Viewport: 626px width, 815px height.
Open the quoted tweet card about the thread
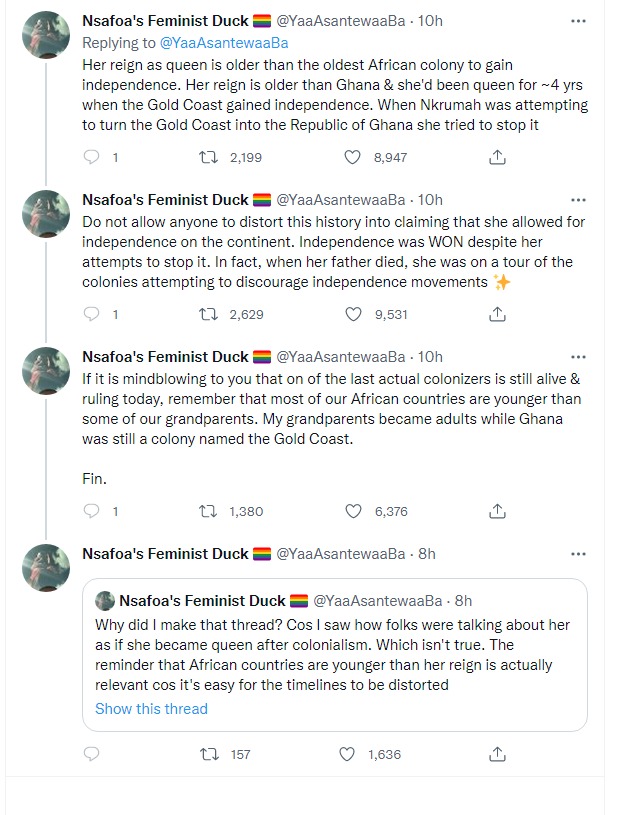336,655
